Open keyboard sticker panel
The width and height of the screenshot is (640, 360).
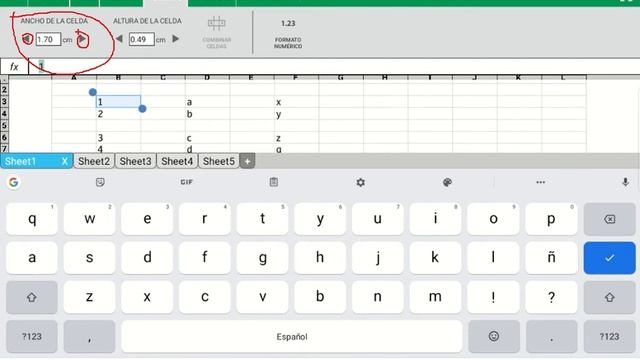[100, 182]
